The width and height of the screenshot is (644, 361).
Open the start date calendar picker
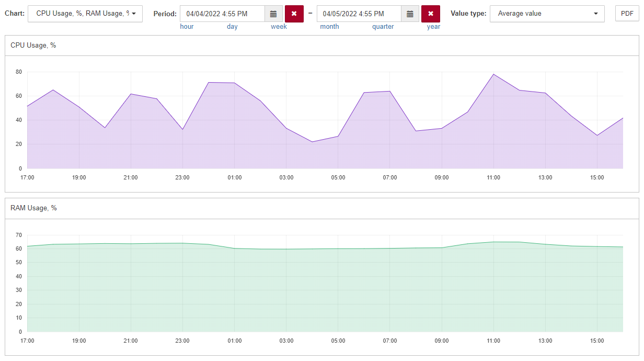pos(273,14)
